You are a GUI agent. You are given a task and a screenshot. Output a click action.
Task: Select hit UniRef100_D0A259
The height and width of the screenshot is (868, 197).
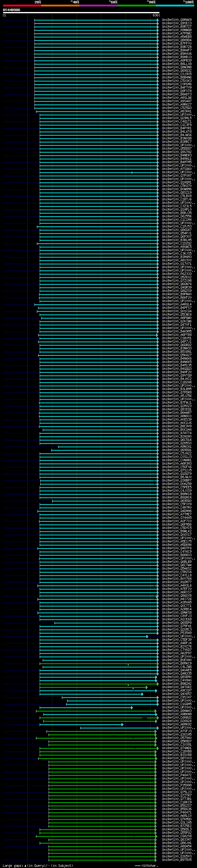[177, 484]
